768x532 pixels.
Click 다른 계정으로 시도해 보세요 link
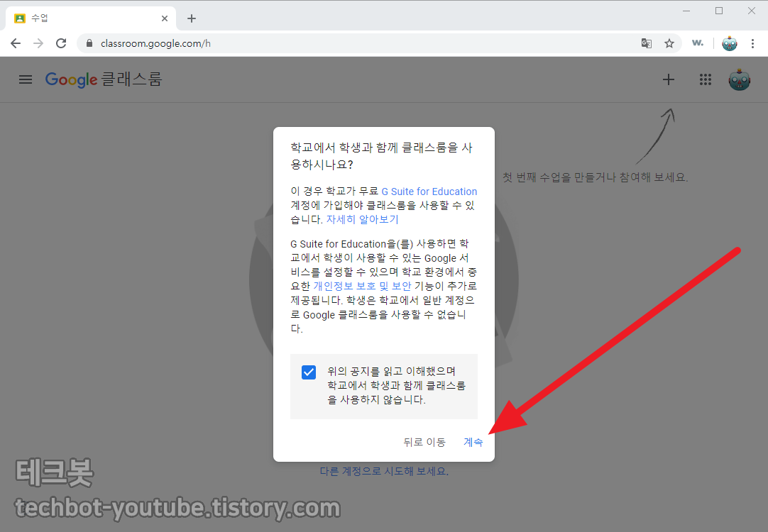(384, 471)
